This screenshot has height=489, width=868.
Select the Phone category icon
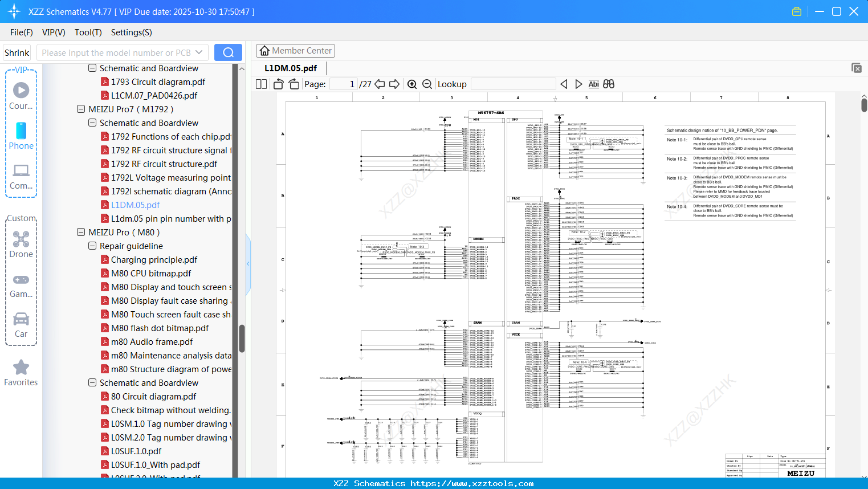click(21, 136)
